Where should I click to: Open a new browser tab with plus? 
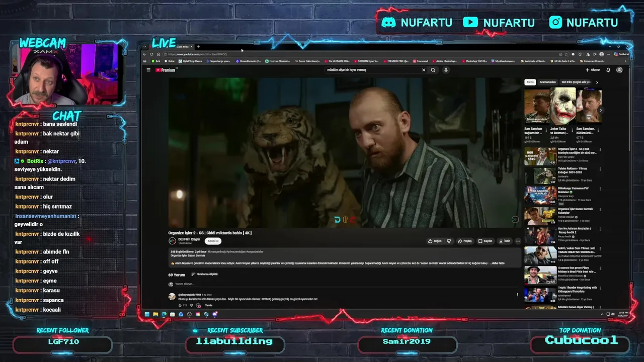(x=198, y=47)
